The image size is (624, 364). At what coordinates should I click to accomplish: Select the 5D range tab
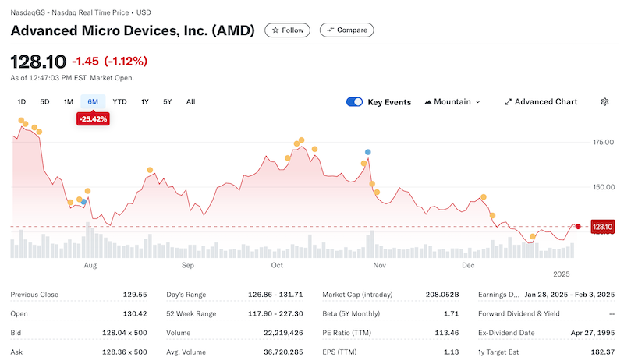[44, 102]
